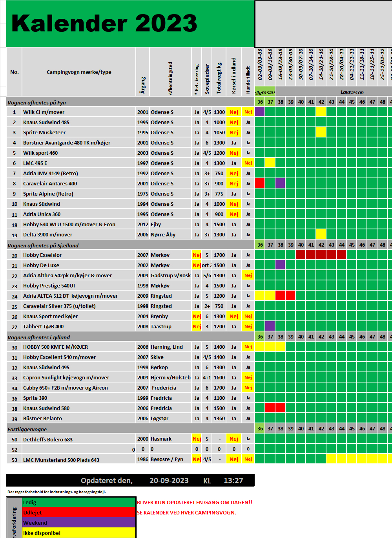Image resolution: width=392 pixels, height=538 pixels.
Task: Click the update date 20-09-2023
Action: (x=169, y=480)
